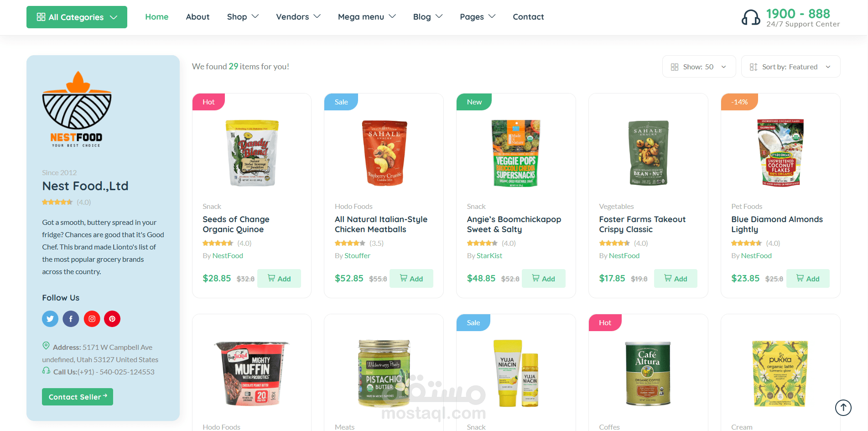This screenshot has width=868, height=431.
Task: Expand the Shop menu
Action: (x=243, y=17)
